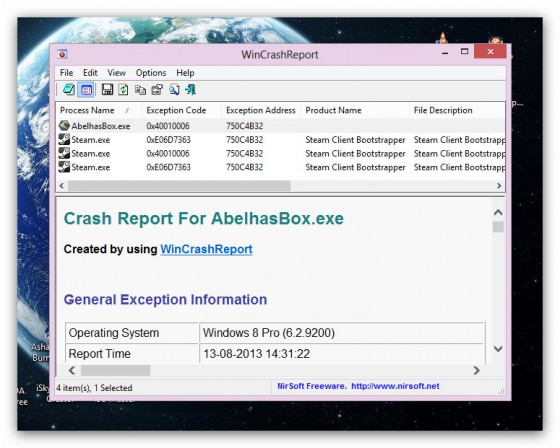The image size is (560, 448).
Task: Click the WinCrashReport title bar app icon
Action: point(62,54)
